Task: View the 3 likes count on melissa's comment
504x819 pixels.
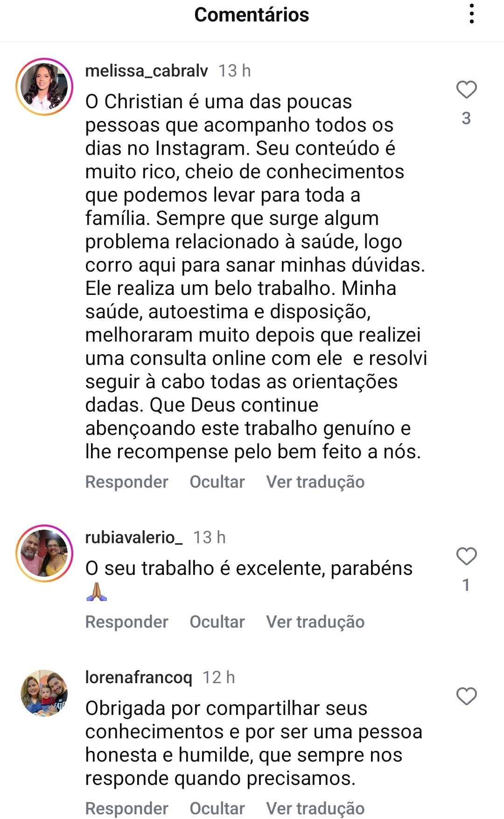Action: (466, 119)
